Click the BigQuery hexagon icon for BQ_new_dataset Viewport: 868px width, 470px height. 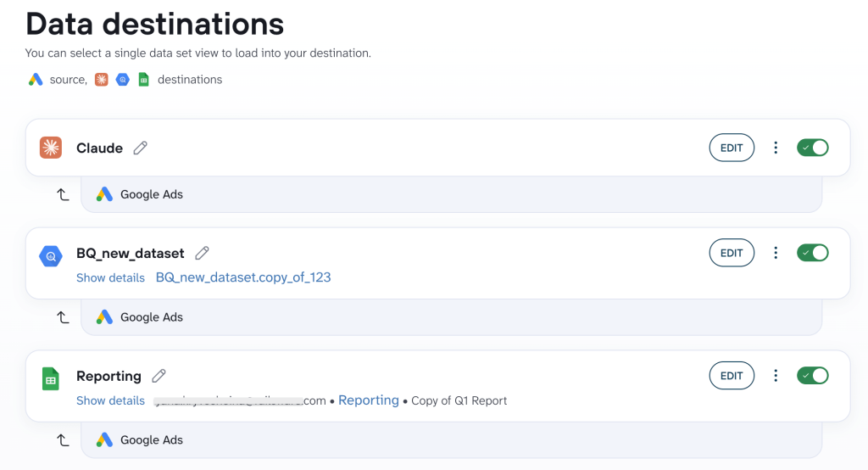coord(50,256)
